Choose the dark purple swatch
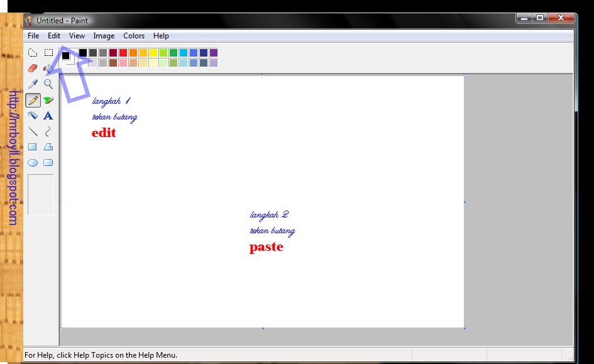 [214, 53]
